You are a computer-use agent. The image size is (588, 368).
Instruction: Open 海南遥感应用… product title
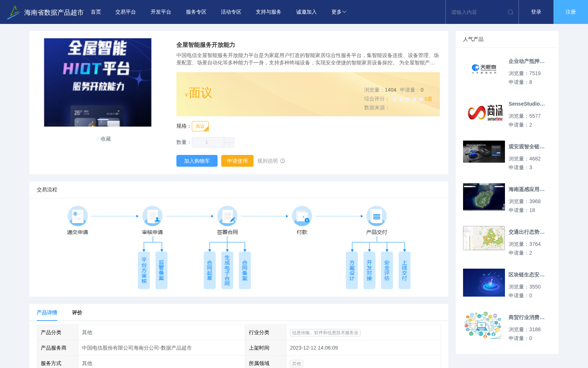point(527,190)
